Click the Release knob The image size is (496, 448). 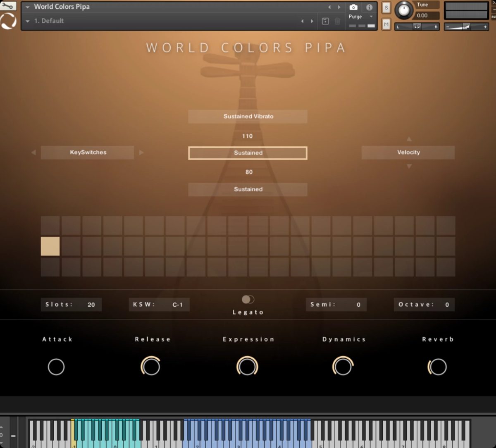(151, 367)
